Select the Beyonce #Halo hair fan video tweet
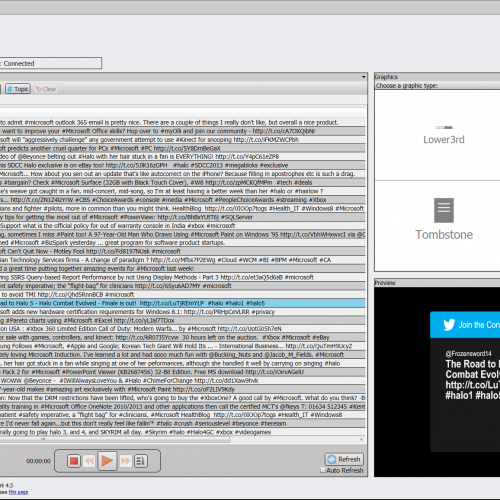The height and width of the screenshot is (500, 500). (x=183, y=157)
